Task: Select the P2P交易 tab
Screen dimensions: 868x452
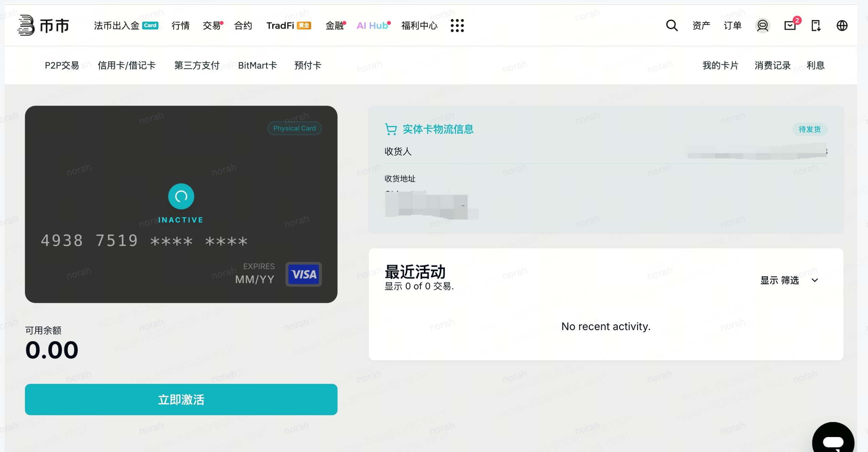Action: 62,65
